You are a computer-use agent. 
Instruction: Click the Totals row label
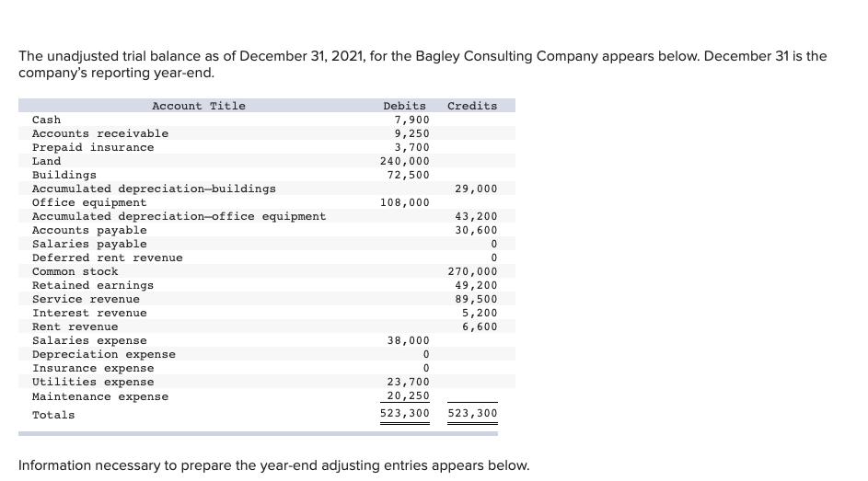tap(53, 415)
